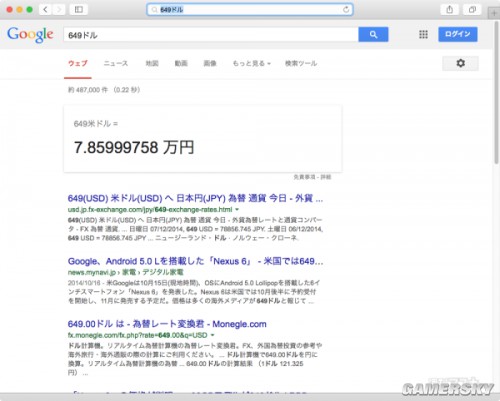Click the ログイン button
The width and height of the screenshot is (500, 401).
(458, 34)
